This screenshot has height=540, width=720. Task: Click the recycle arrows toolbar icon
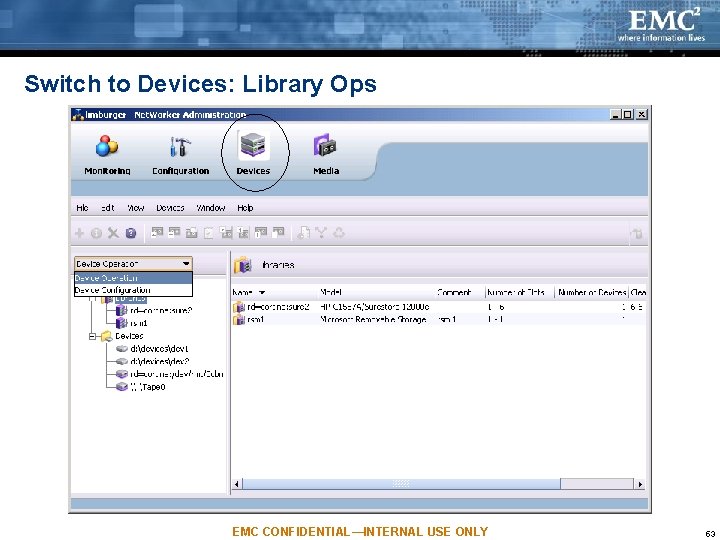pos(339,233)
